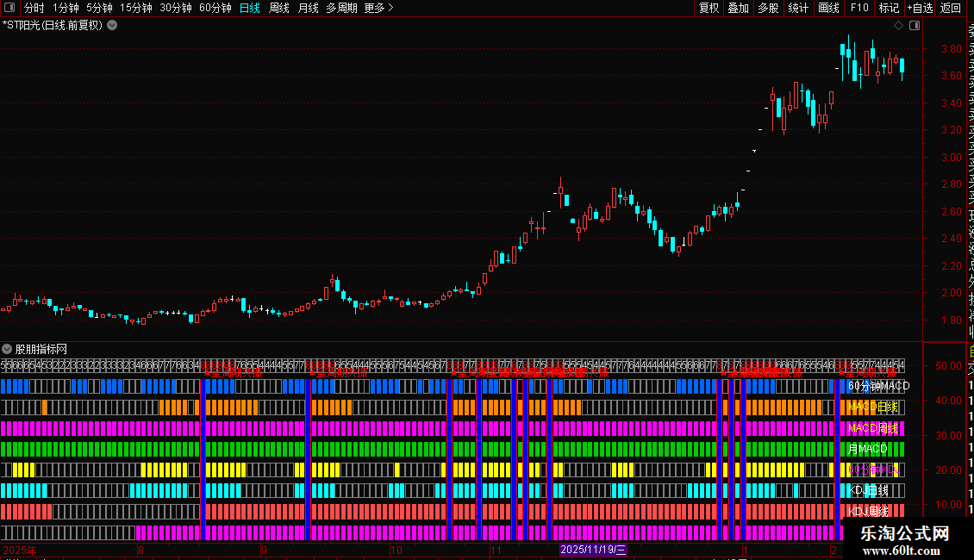The image size is (974, 560).
Task: Click the 60分钟MACD indicator label
Action: coord(878,386)
